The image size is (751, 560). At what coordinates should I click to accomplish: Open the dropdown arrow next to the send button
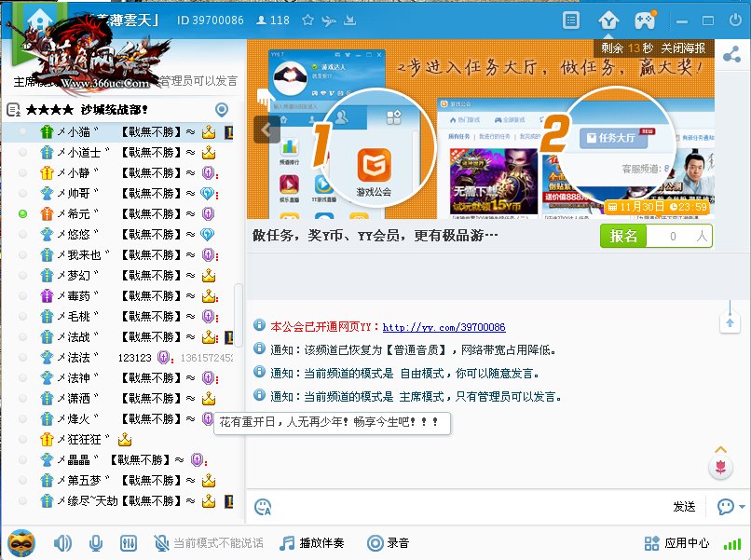(x=742, y=507)
